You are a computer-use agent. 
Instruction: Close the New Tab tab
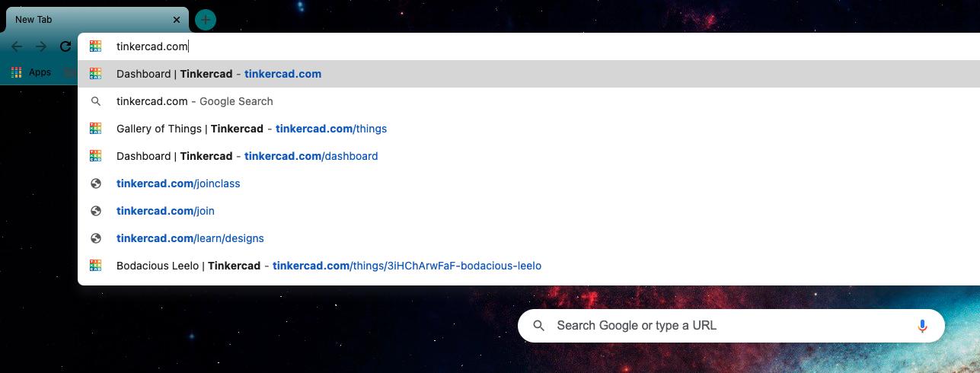click(x=177, y=20)
